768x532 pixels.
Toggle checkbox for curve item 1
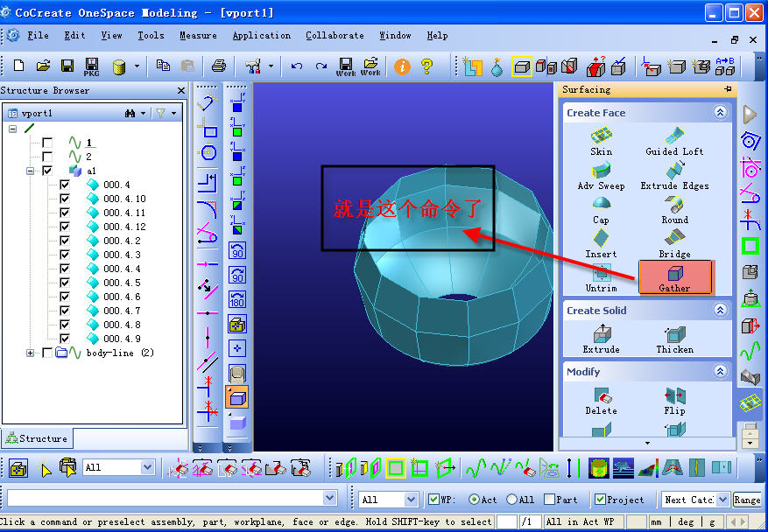point(47,143)
